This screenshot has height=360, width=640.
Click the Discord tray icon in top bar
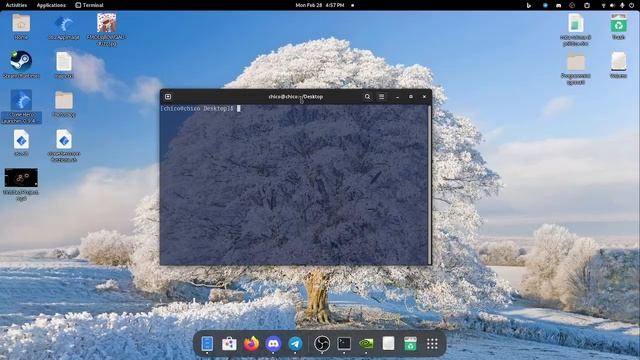click(558, 5)
